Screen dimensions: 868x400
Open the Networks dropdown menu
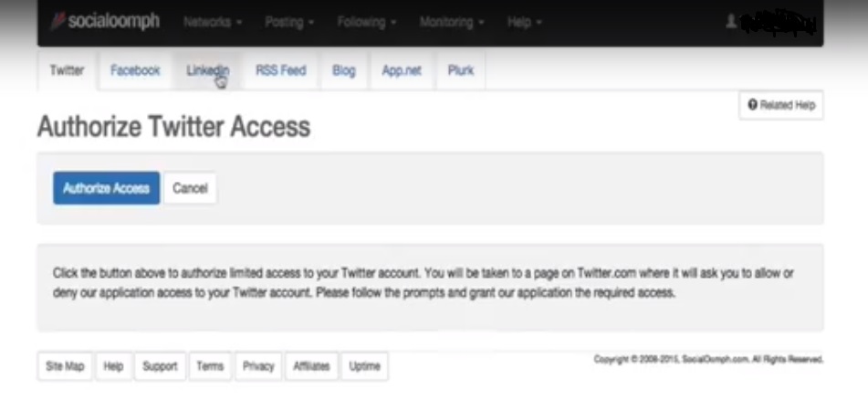[213, 22]
